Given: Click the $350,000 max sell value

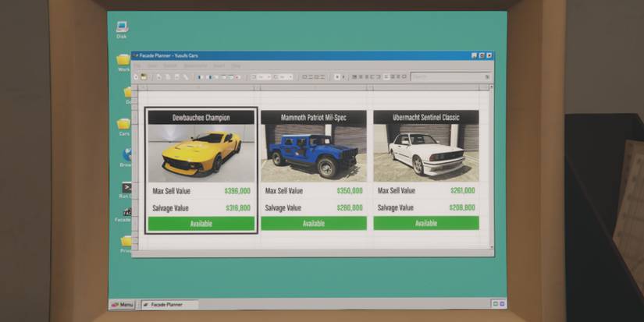Looking at the screenshot, I should (350, 191).
